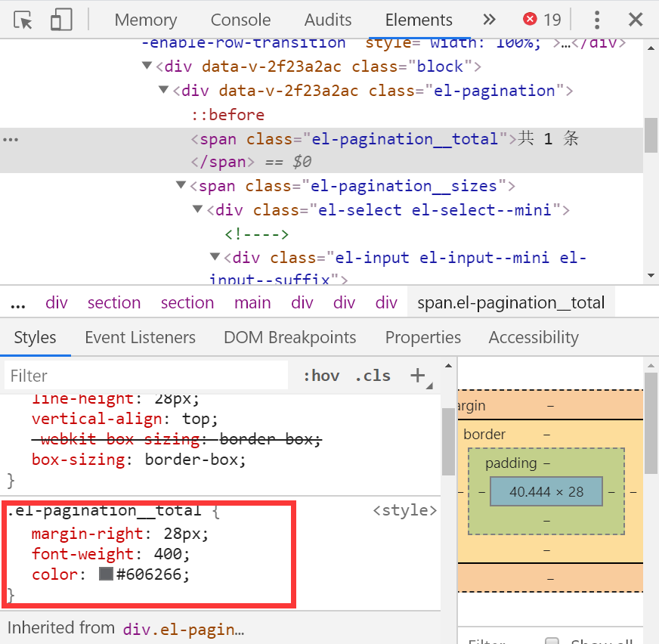Open the #606266 color swatch picker
Image resolution: width=659 pixels, height=644 pixels.
pos(107,574)
